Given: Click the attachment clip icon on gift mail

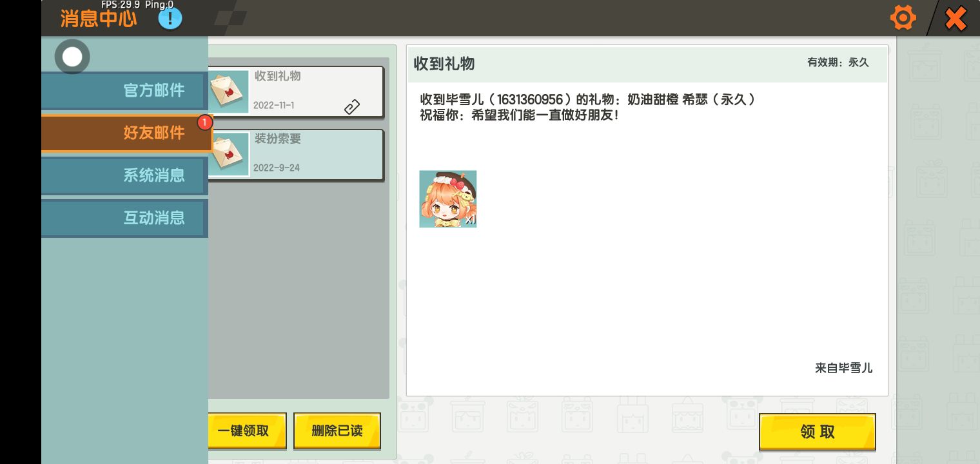Looking at the screenshot, I should (351, 107).
